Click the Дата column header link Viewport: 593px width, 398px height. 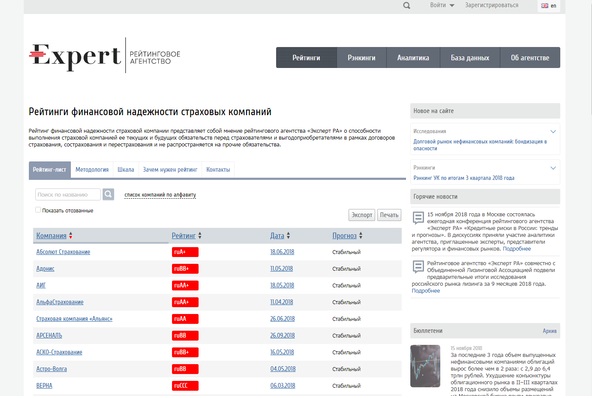click(277, 236)
